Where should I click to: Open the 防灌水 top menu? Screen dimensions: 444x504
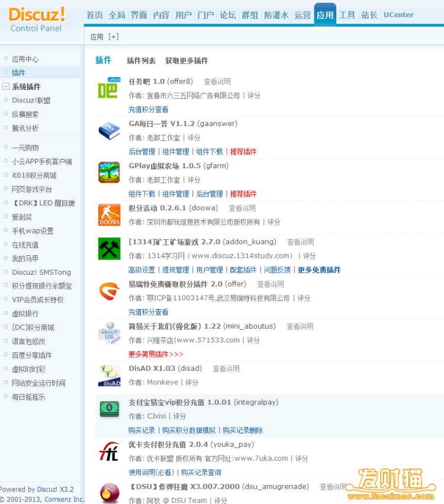[276, 15]
